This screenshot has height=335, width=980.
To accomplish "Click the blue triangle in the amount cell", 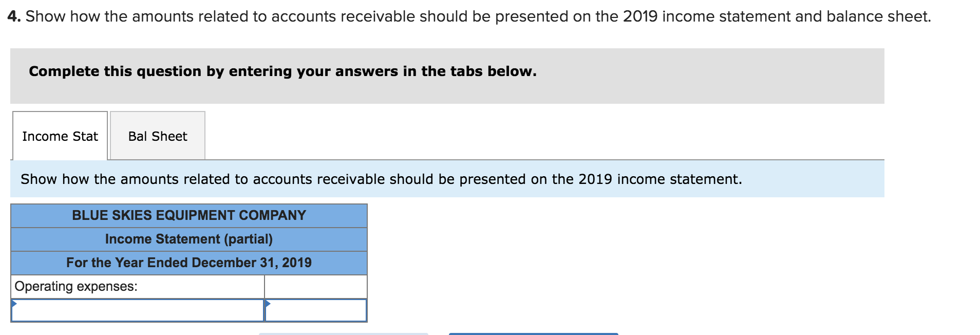I will 268,304.
